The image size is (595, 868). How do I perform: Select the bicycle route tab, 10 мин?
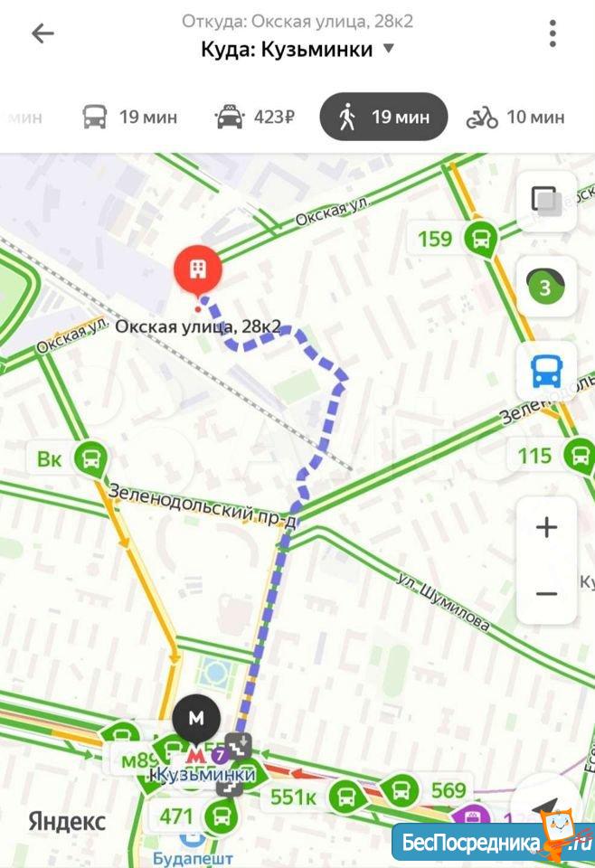tap(515, 117)
